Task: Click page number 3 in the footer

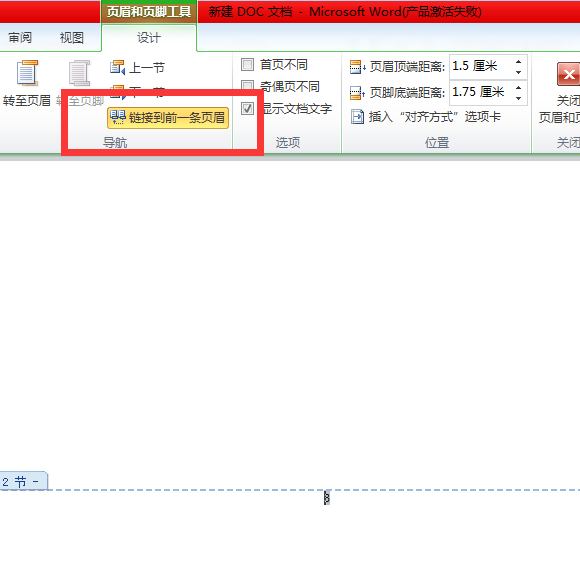Action: [327, 498]
